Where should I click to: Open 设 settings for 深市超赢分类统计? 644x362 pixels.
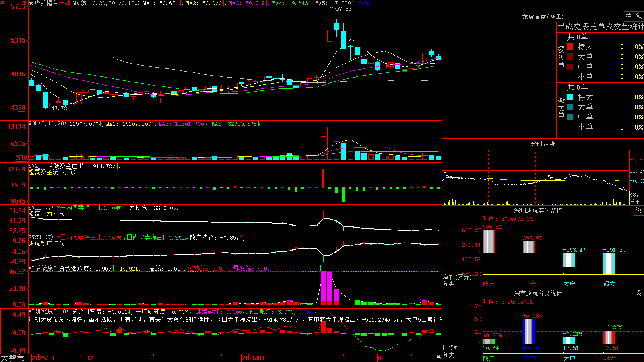coord(639,293)
